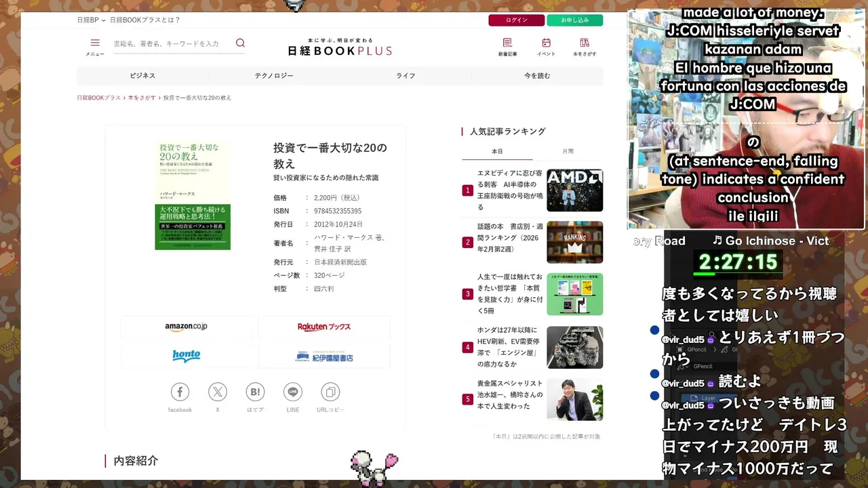Viewport: 868px width, 488px height.
Task: Click the ISBN value 9784532355395
Action: pyautogui.click(x=338, y=211)
